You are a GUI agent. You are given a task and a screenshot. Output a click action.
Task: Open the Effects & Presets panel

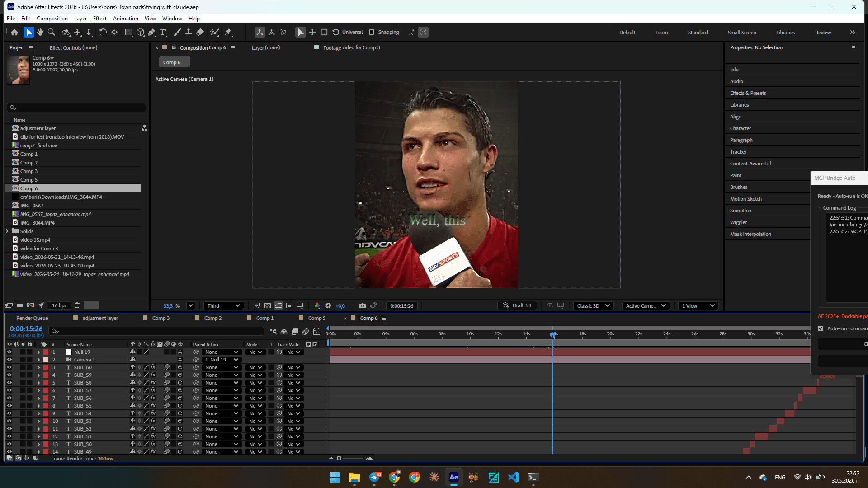coord(748,93)
